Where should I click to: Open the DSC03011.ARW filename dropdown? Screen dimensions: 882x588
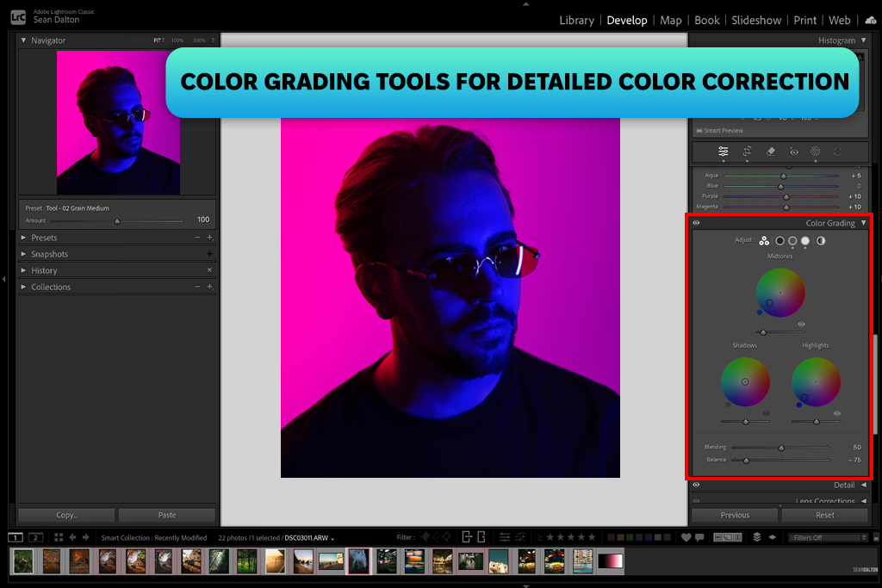click(x=309, y=538)
